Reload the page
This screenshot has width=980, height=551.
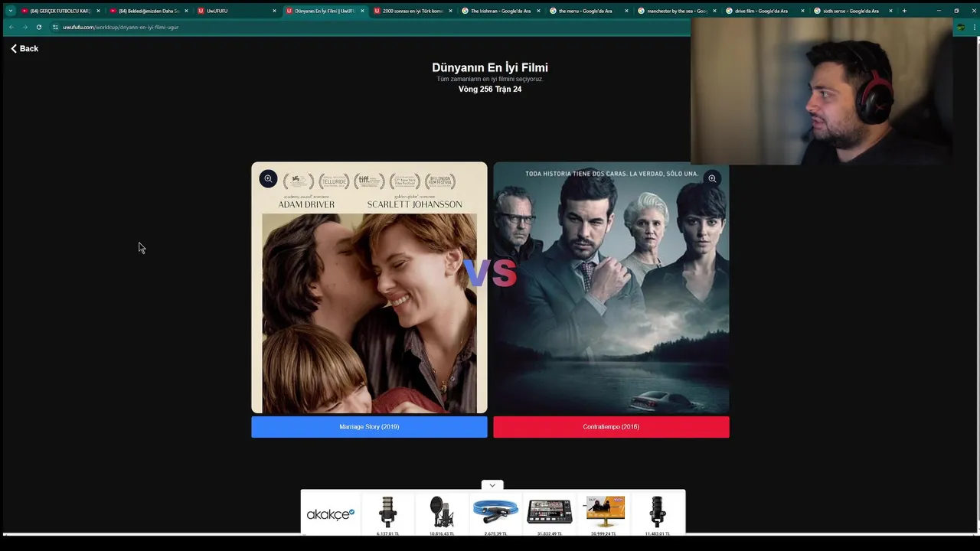click(39, 27)
